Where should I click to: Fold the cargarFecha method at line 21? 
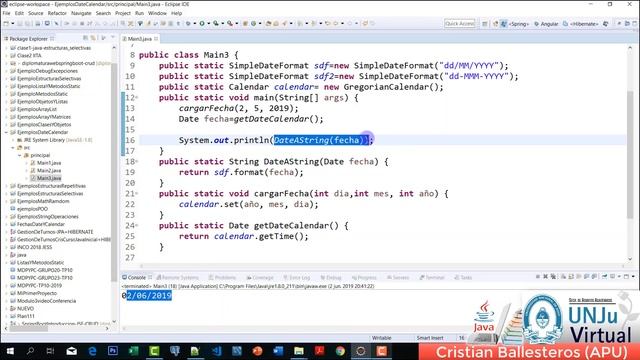(x=137, y=193)
